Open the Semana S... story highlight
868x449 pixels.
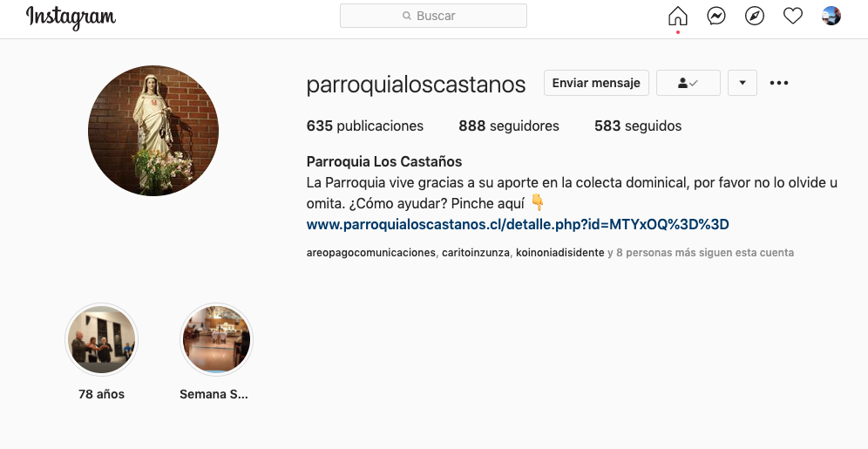216,339
